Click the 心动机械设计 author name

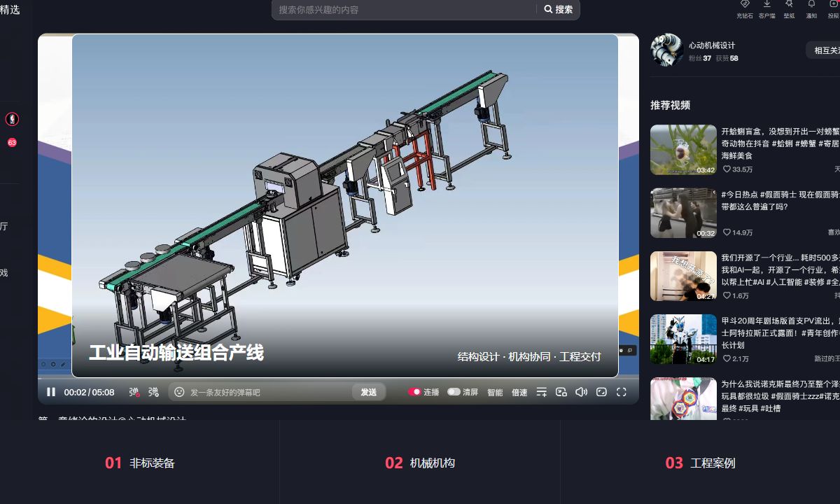(x=712, y=45)
